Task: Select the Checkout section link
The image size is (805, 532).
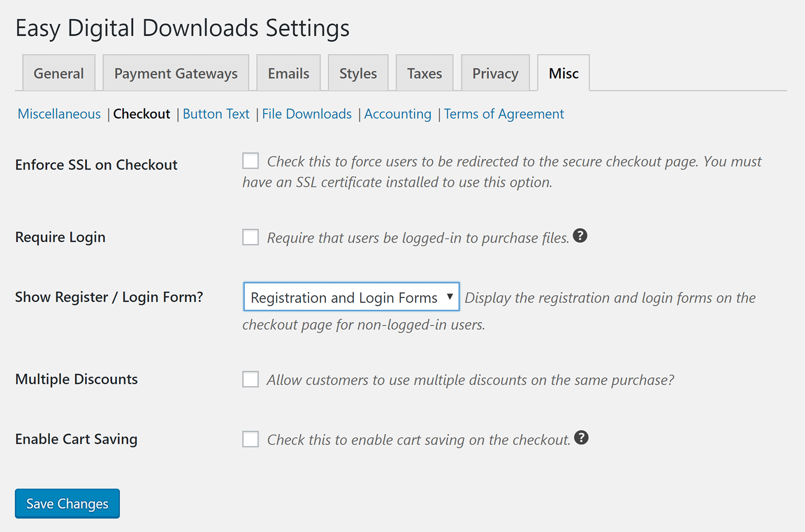Action: [142, 114]
